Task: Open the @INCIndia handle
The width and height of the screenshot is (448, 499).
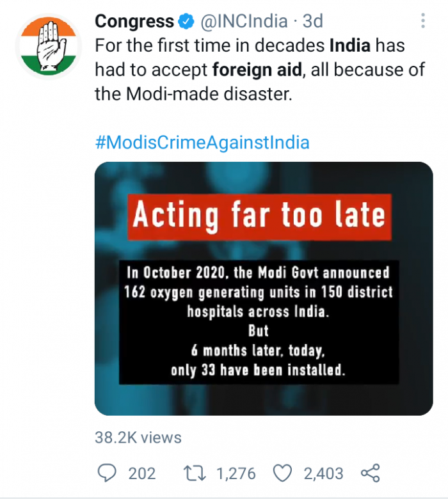Action: (x=244, y=21)
